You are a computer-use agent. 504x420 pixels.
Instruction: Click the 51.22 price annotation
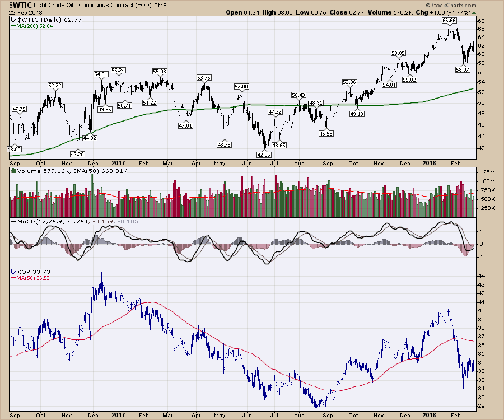tap(150, 102)
